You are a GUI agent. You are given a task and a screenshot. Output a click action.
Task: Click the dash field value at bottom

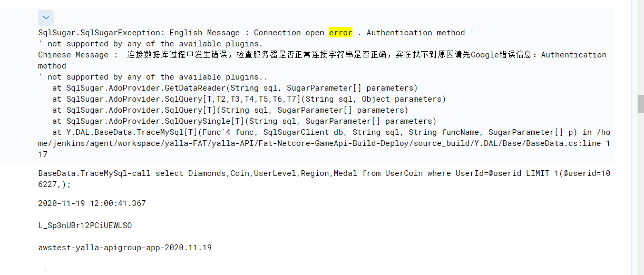pyautogui.click(x=45, y=270)
